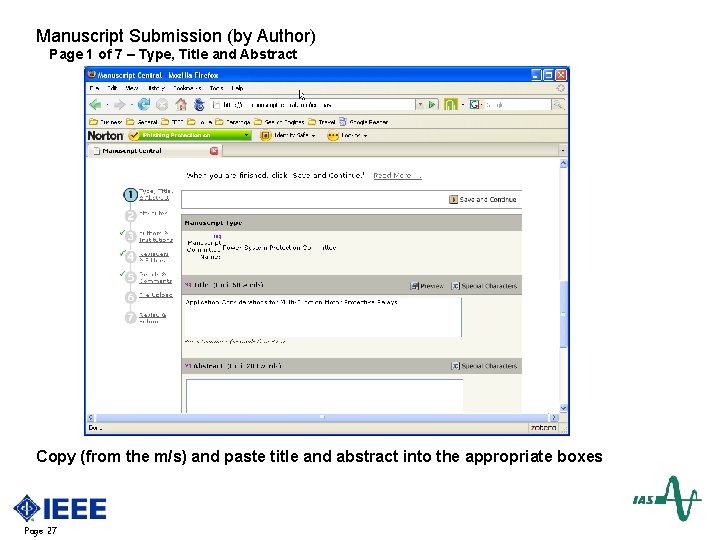This screenshot has height=540, width=720.
Task: Select step 6 circle in submission steps
Action: click(x=130, y=297)
